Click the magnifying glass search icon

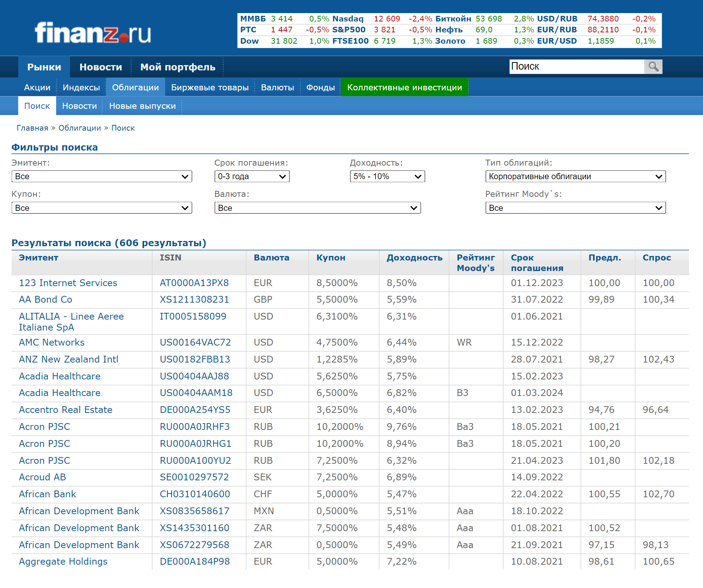pyautogui.click(x=653, y=67)
